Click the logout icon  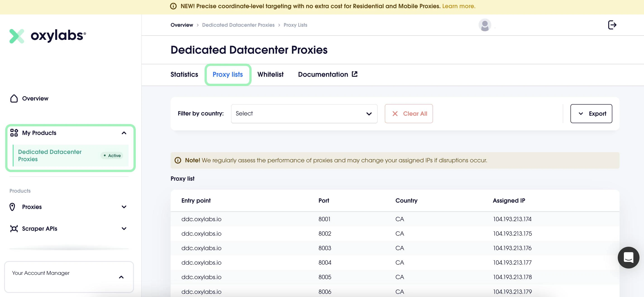pos(612,25)
